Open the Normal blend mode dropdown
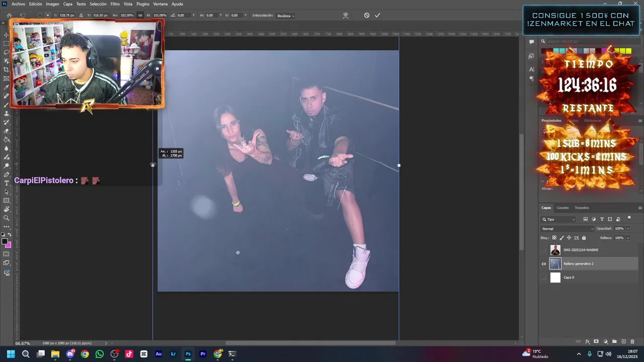Screen dimensions: 644x362 (568, 229)
